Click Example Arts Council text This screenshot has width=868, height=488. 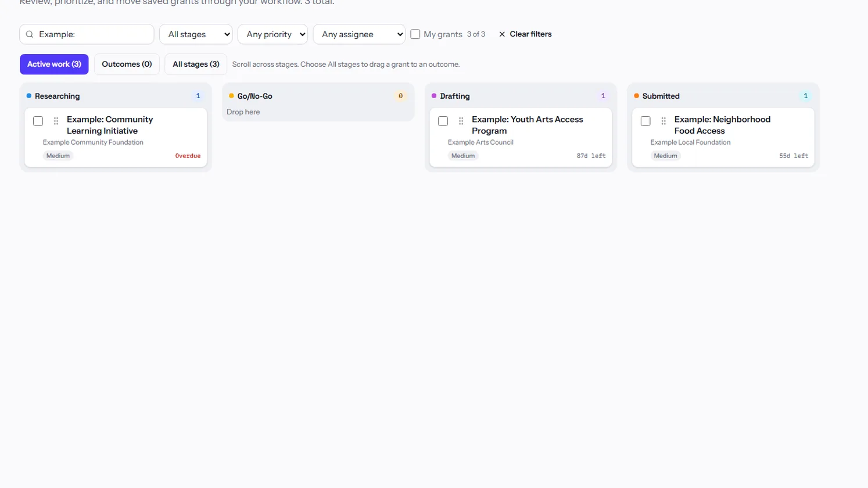point(480,142)
